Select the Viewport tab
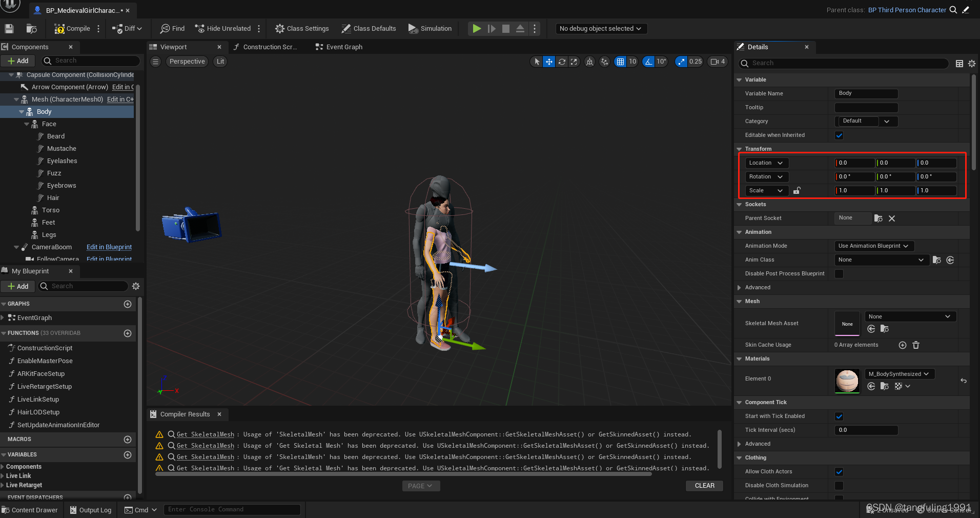Screen dimensions: 980x518 coord(174,47)
